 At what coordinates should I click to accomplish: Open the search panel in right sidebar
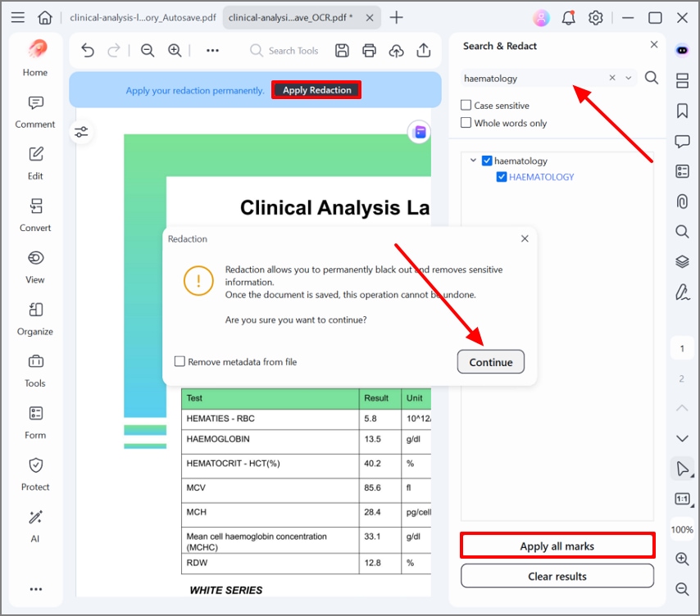(x=682, y=232)
